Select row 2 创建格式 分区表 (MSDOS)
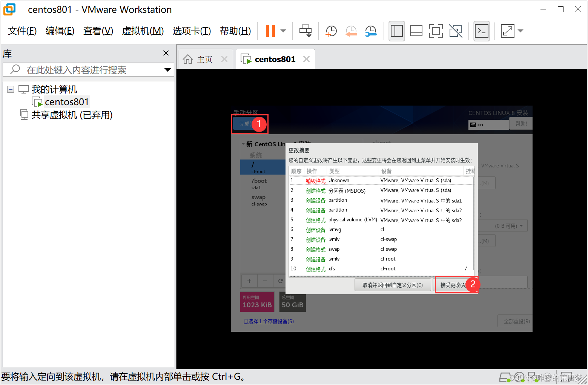The height and width of the screenshot is (385, 588). pyautogui.click(x=381, y=190)
